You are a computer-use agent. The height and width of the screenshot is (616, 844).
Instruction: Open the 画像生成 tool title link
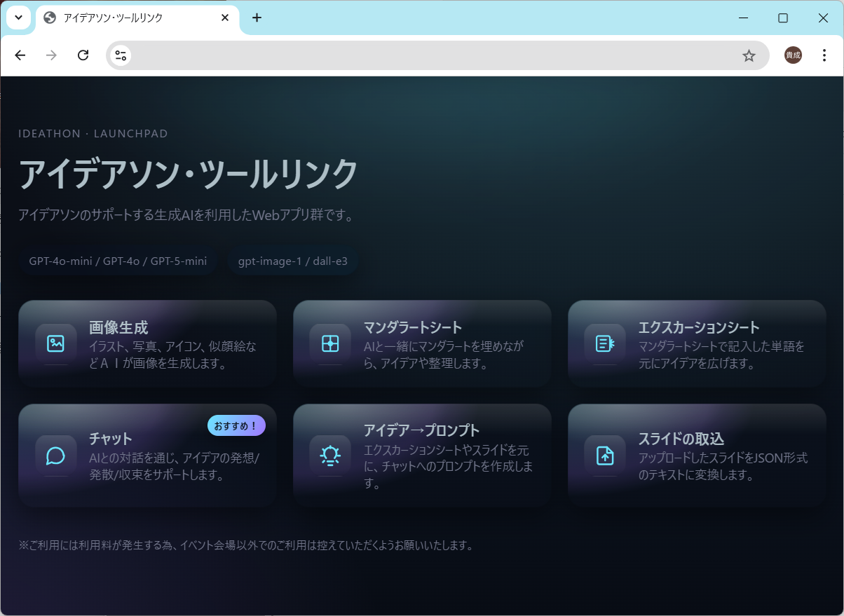pyautogui.click(x=118, y=327)
